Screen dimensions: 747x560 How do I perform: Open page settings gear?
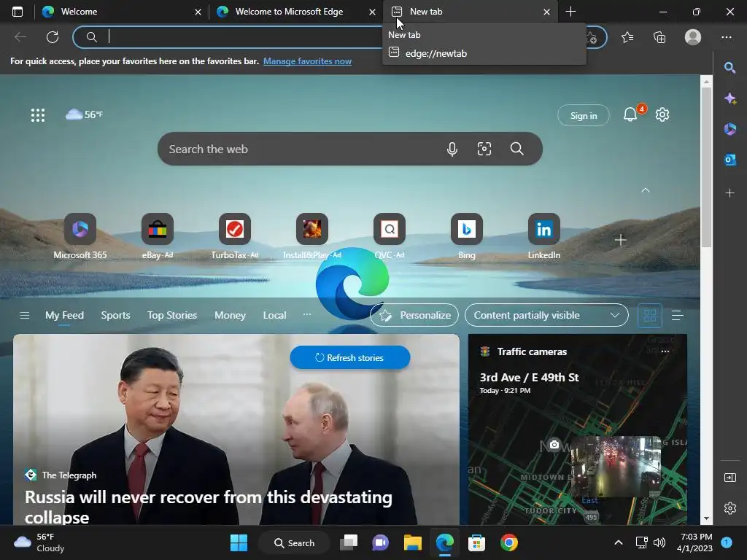[662, 114]
